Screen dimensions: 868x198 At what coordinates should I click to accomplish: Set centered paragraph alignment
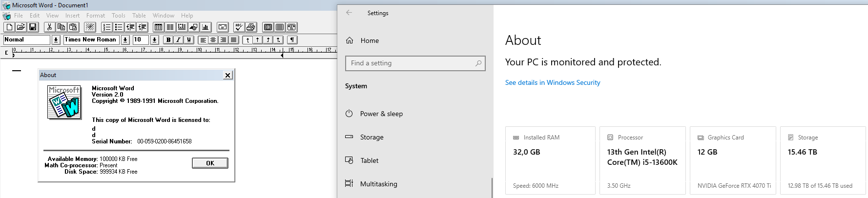pyautogui.click(x=213, y=40)
